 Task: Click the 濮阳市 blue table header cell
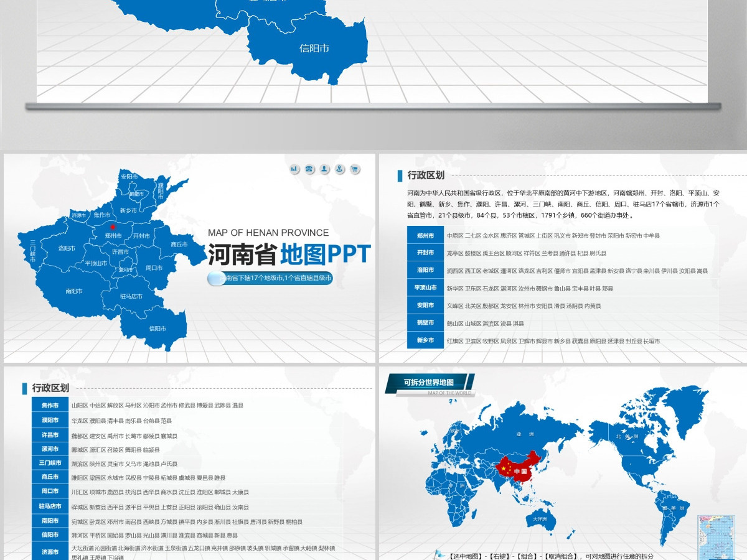[50, 420]
